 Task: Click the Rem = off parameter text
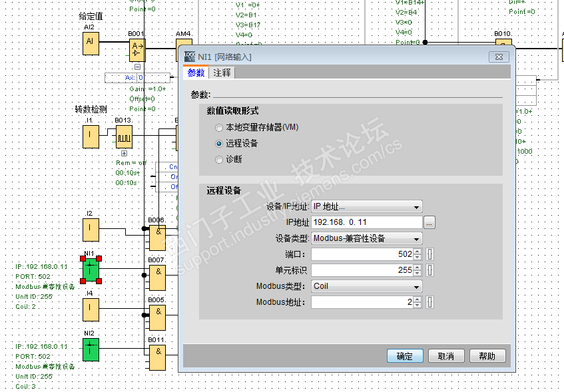(131, 162)
